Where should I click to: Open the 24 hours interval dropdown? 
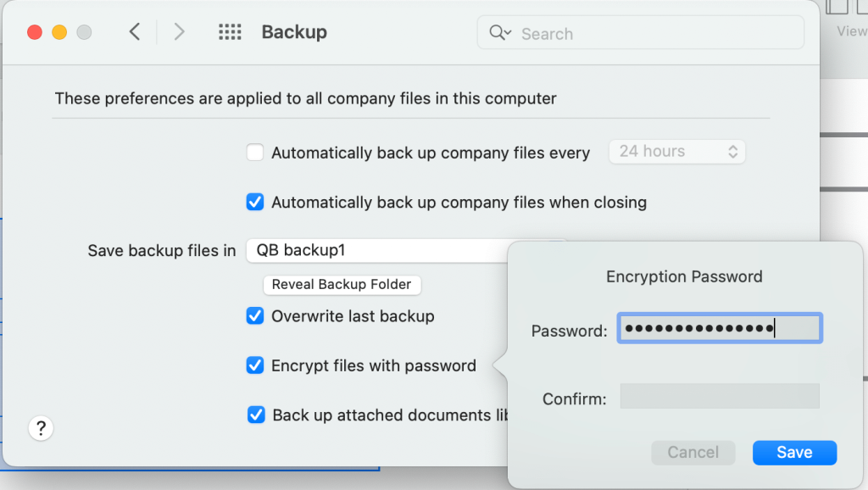(676, 152)
